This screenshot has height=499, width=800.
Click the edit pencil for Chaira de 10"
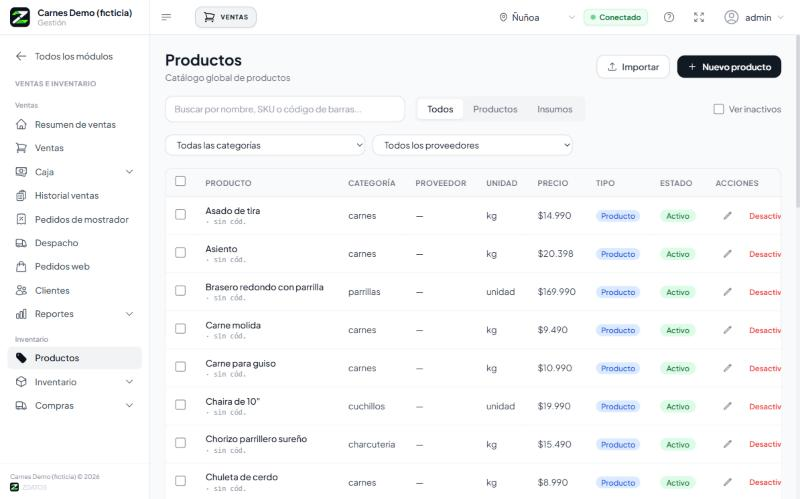click(728, 406)
